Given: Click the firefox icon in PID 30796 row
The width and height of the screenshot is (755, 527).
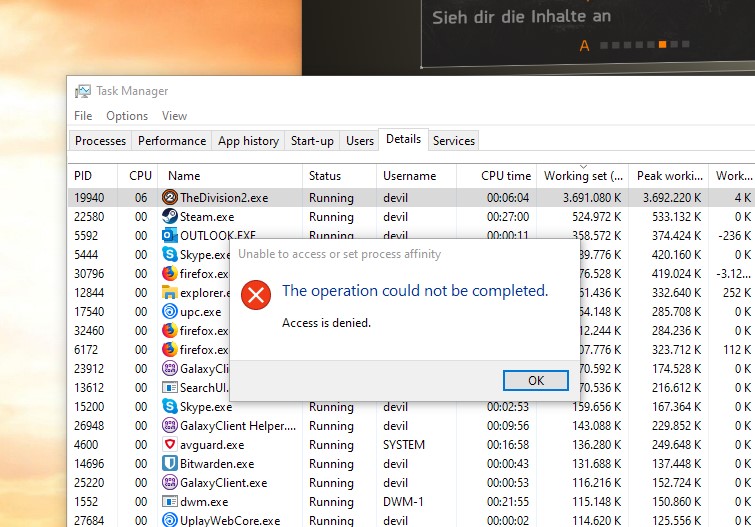Looking at the screenshot, I should pos(169,274).
